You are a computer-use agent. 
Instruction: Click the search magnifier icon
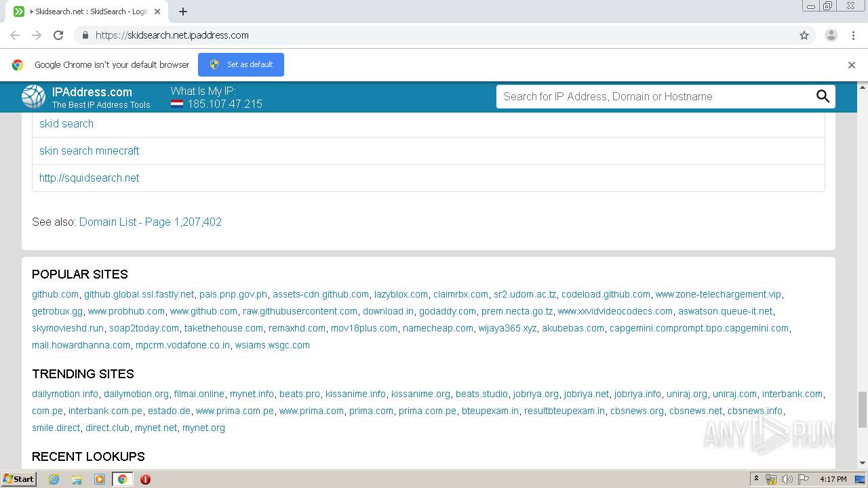coord(823,96)
